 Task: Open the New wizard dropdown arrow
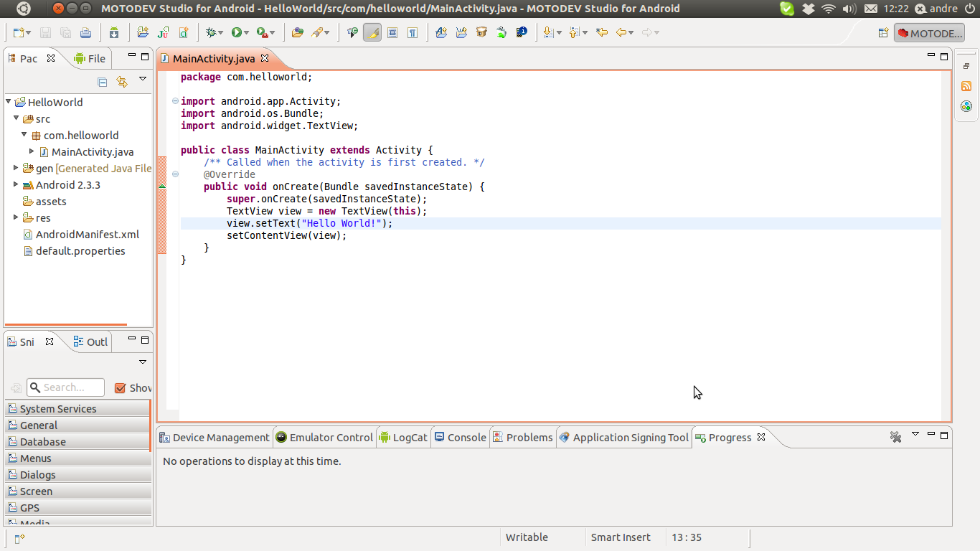[x=27, y=33]
